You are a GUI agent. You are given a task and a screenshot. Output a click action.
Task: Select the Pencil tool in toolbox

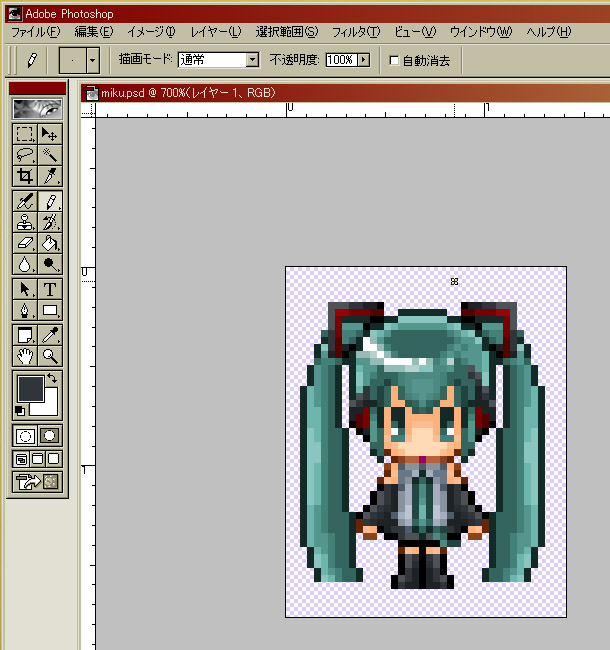[x=50, y=201]
